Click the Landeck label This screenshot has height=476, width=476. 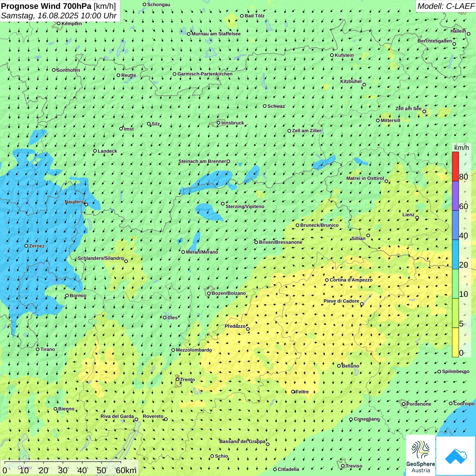pos(107,151)
